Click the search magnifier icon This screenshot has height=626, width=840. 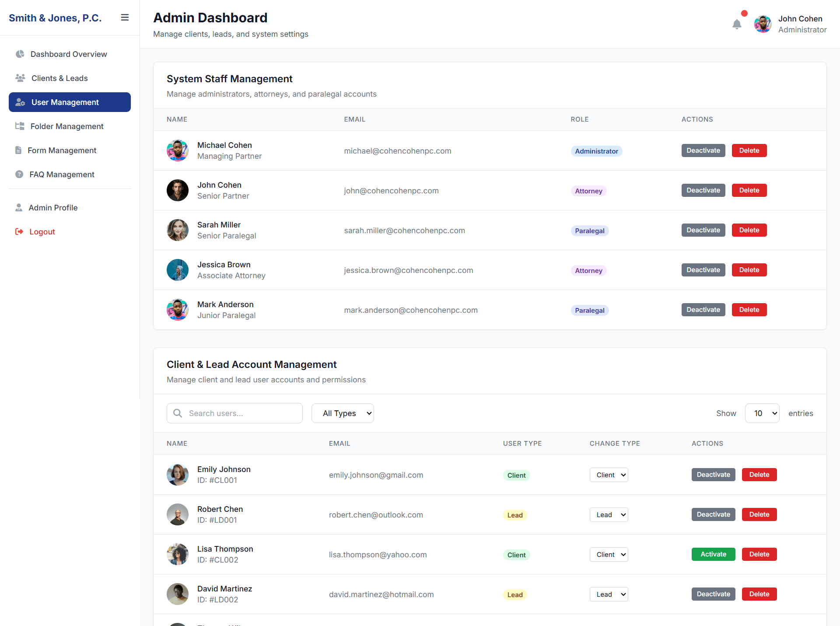tap(178, 413)
